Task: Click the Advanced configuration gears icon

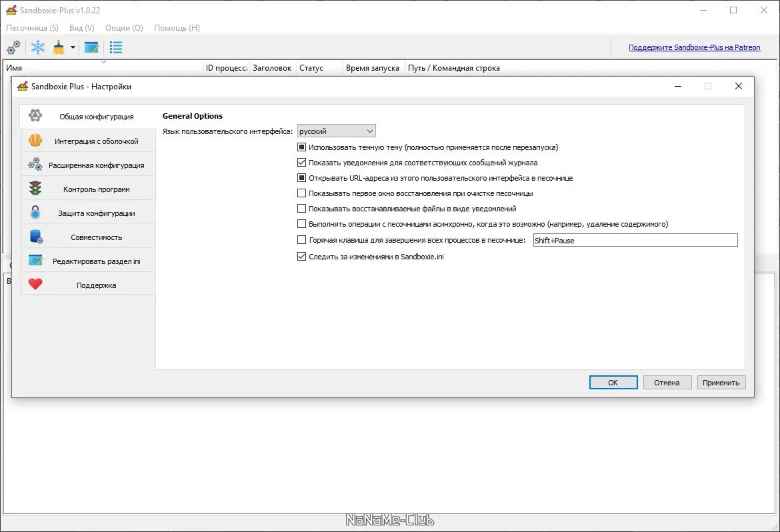Action: pos(35,164)
